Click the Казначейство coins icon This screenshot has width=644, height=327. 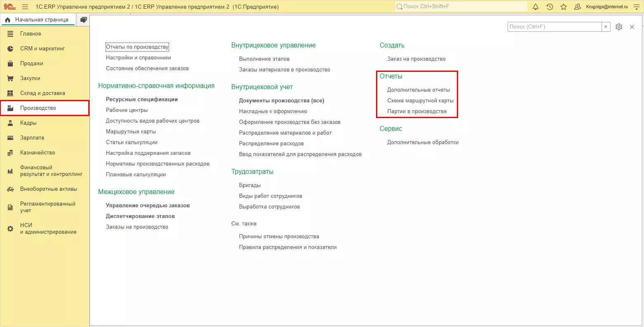(11, 153)
